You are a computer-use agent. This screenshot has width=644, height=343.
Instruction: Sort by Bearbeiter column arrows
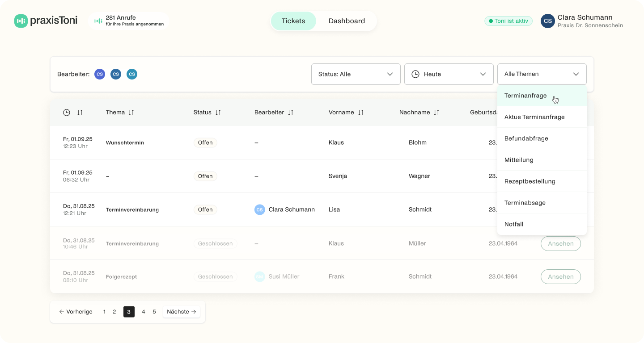(x=291, y=113)
